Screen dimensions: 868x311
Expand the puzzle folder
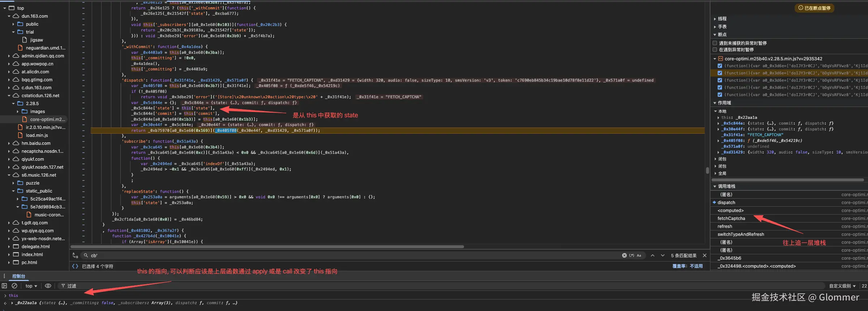pos(13,183)
